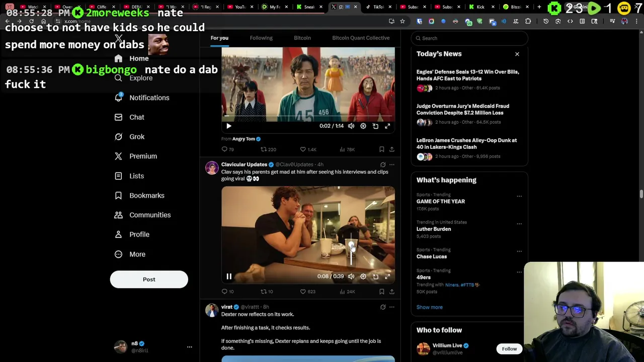The height and width of the screenshot is (362, 644).
Task: Open more options for Luther Burden trend
Action: click(x=519, y=224)
